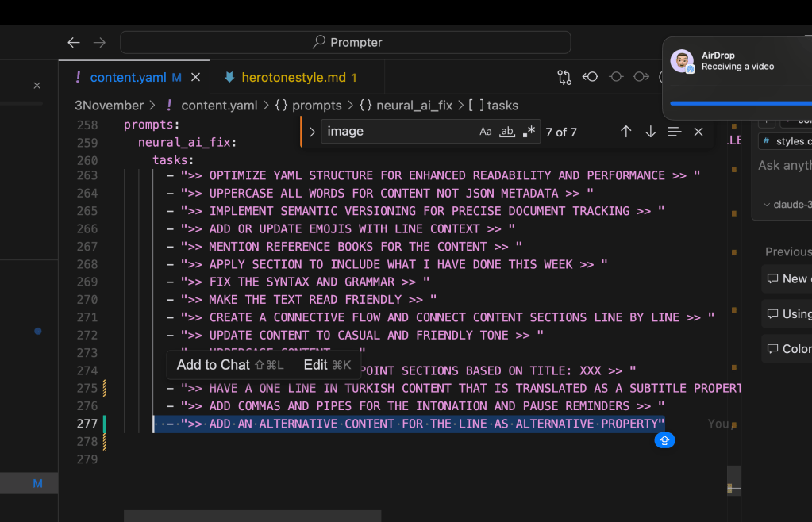Screen dimensions: 812x522
Task: Click the 'prompts:' key on line 258
Action: [x=152, y=125]
